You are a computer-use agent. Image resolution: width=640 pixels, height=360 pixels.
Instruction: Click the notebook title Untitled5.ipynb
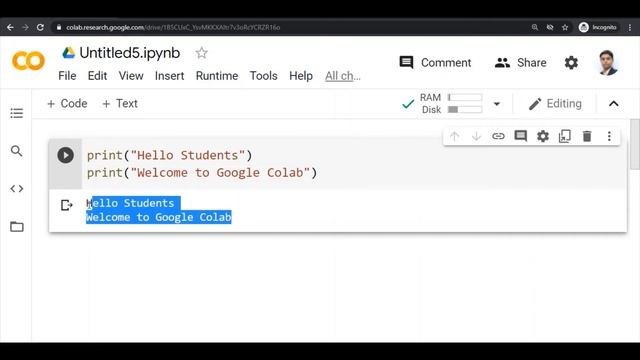coord(130,53)
